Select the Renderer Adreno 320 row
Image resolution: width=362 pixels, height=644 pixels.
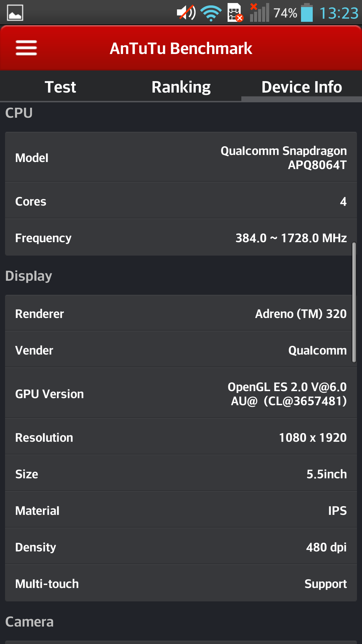pos(181,313)
